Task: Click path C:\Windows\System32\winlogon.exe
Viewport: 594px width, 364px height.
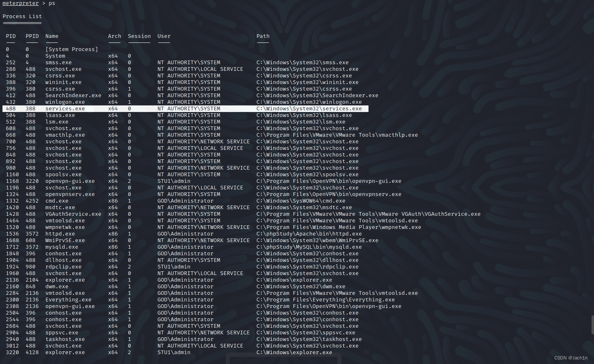Action: point(309,102)
